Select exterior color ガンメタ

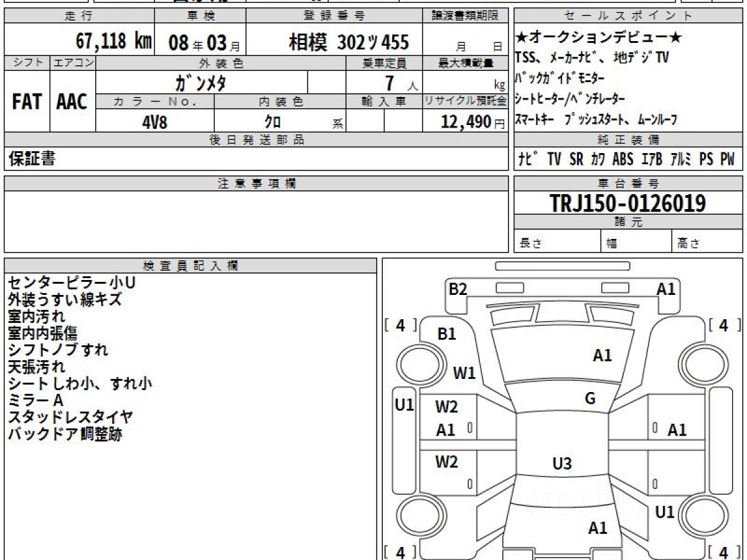click(200, 82)
